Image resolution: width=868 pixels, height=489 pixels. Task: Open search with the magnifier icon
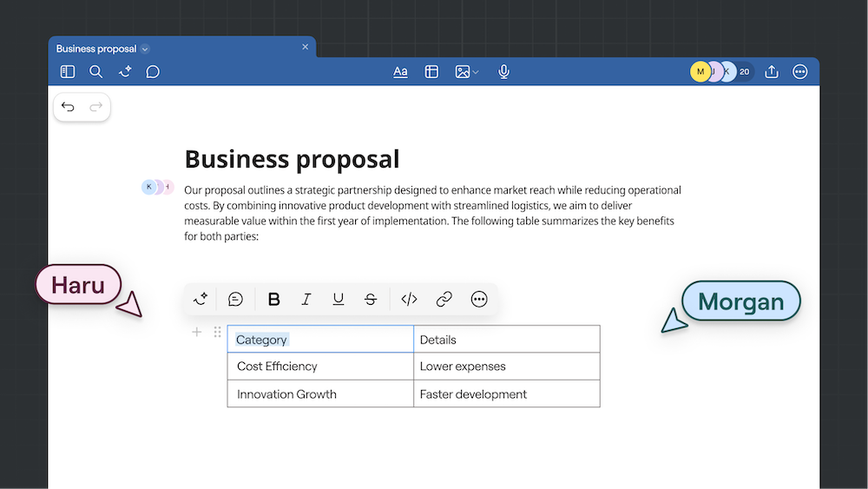coord(96,72)
